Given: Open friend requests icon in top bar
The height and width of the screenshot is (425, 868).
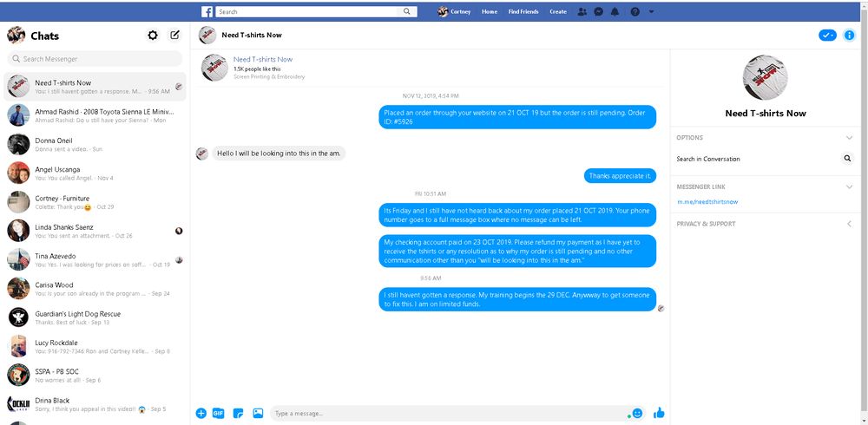Looking at the screenshot, I should [582, 12].
